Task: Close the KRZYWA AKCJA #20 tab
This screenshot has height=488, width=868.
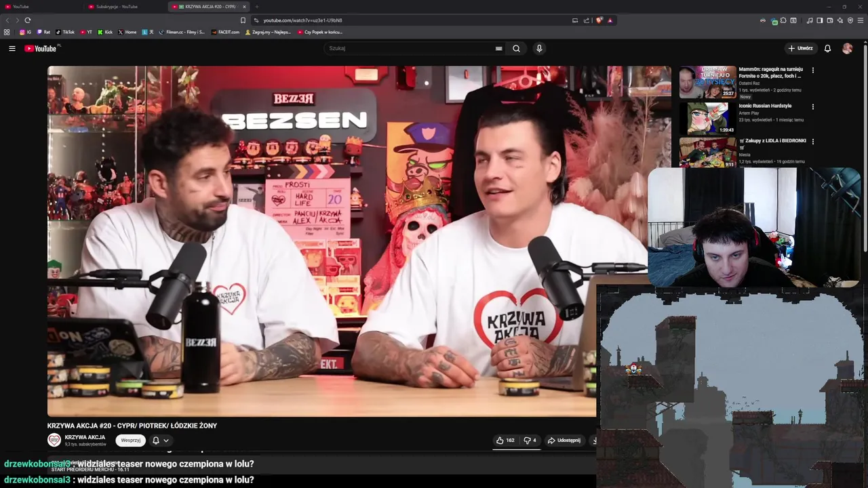Action: (x=244, y=7)
